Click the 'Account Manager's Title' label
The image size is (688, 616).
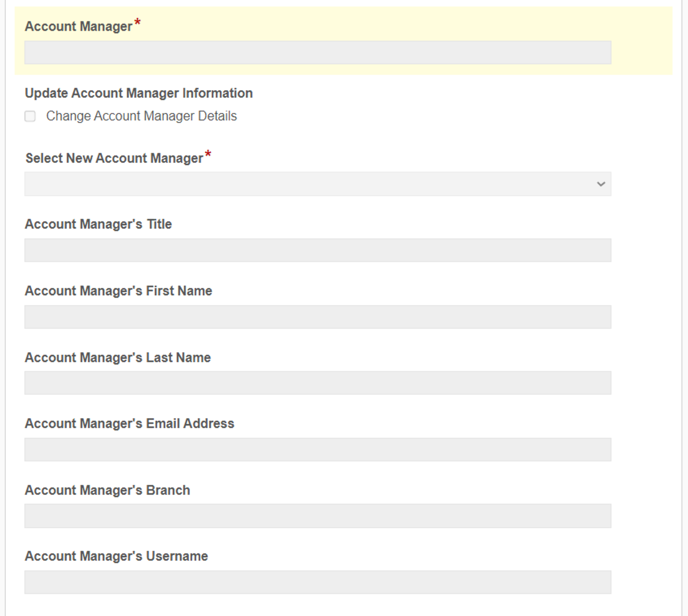pyautogui.click(x=99, y=224)
